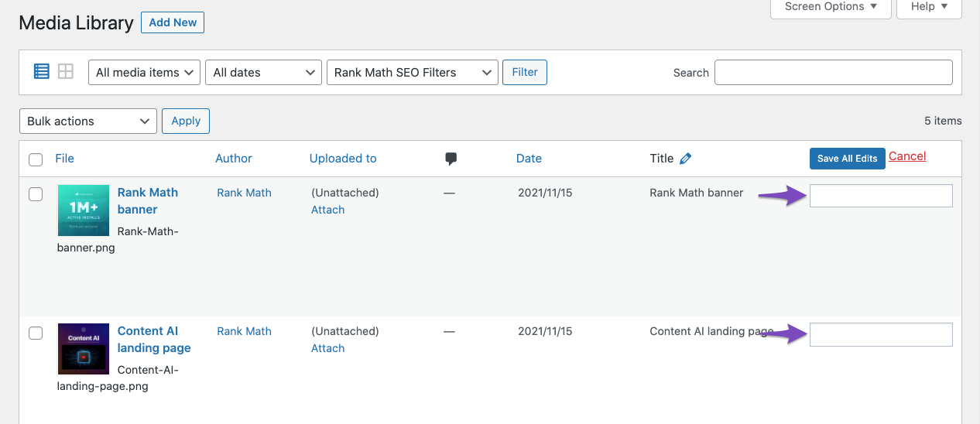Switch to grid view mode

click(x=66, y=72)
